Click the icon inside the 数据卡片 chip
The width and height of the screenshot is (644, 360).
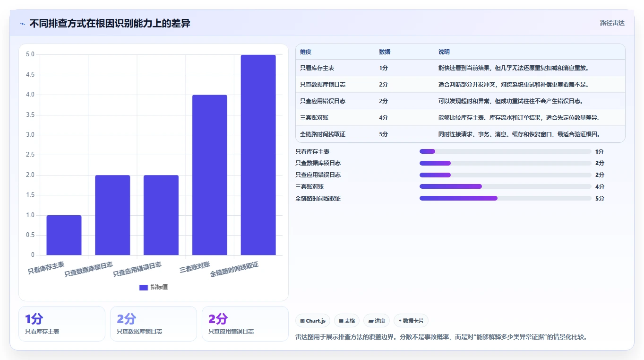[x=400, y=321]
